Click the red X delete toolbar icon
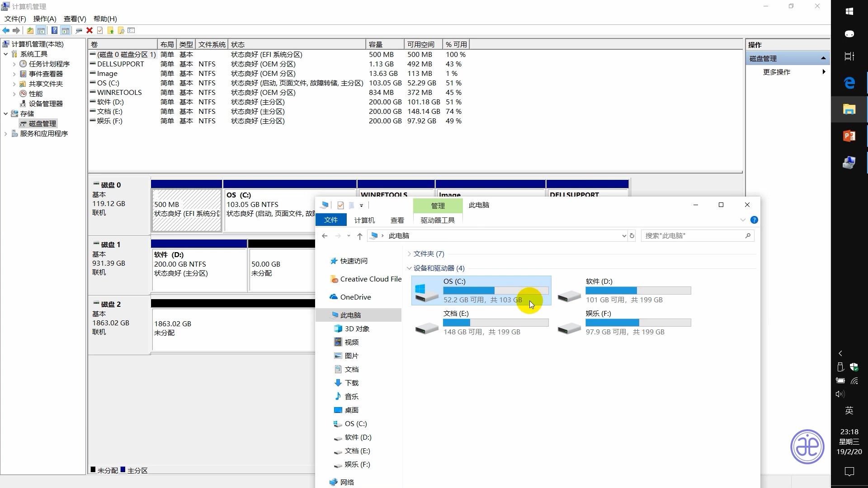This screenshot has width=868, height=488. tap(90, 30)
